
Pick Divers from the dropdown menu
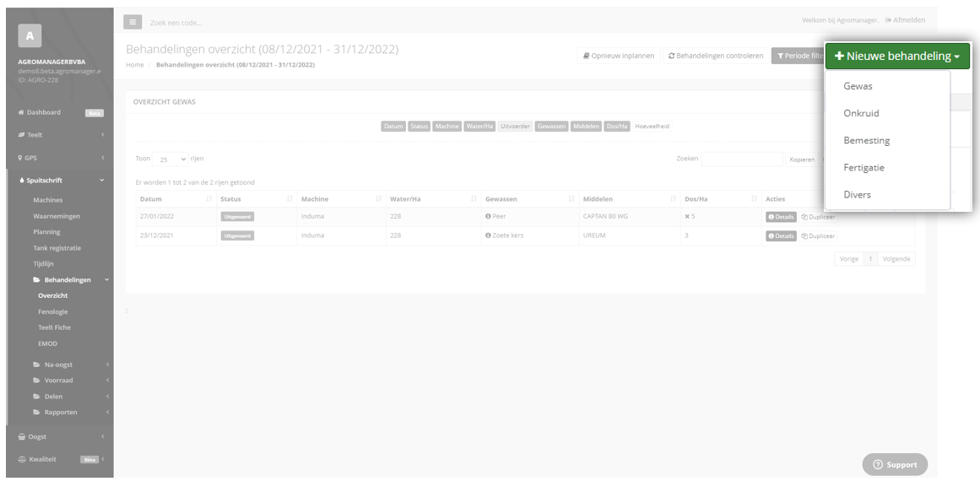pyautogui.click(x=857, y=194)
